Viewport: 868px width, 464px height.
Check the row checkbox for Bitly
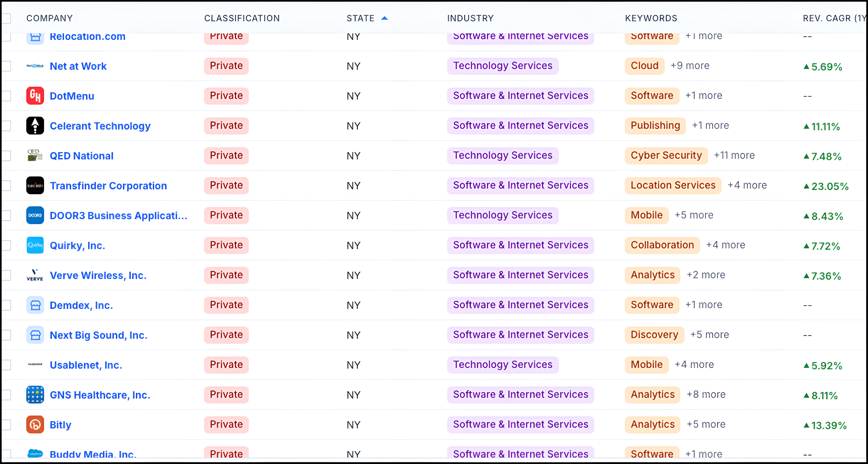coord(7,425)
